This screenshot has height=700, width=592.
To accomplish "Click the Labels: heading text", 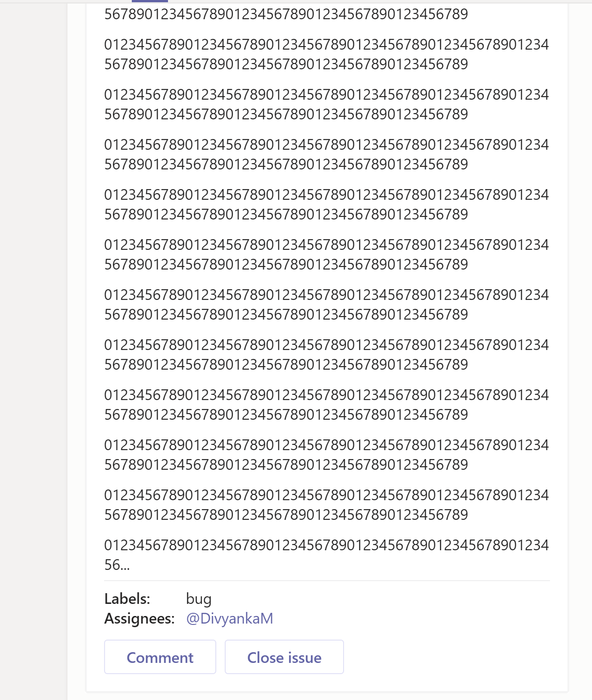I will 127,599.
